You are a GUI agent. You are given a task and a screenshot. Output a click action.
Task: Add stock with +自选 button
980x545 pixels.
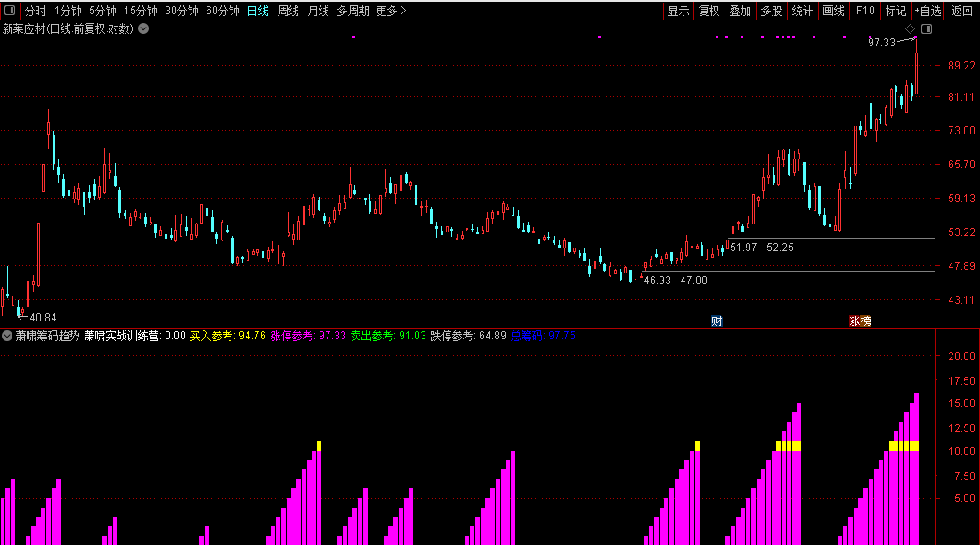pos(927,11)
